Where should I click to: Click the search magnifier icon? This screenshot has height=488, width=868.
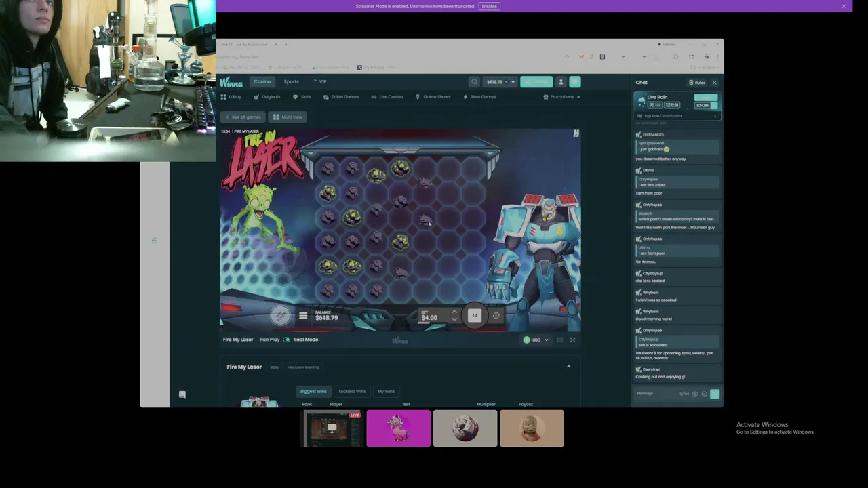[x=474, y=82]
